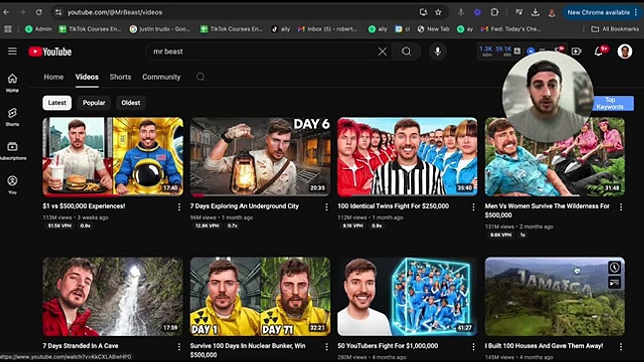
Task: Clear the search box text
Action: click(382, 51)
